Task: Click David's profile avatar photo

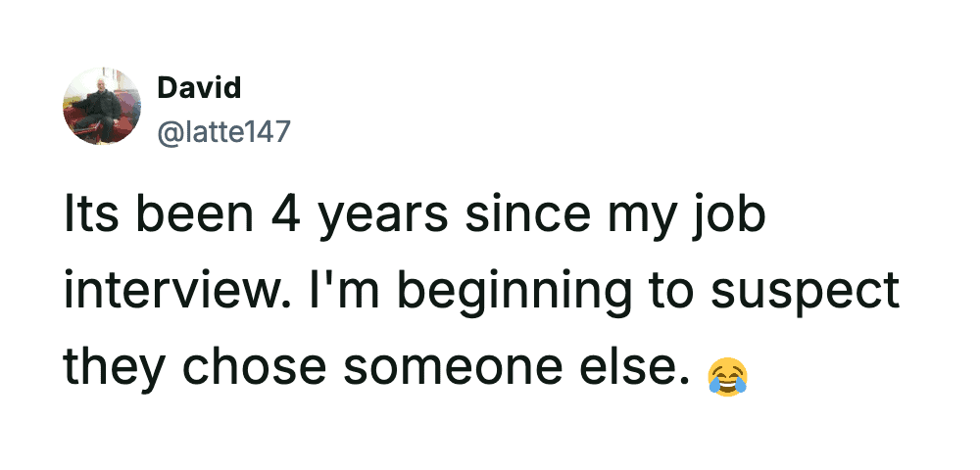Action: tap(102, 107)
